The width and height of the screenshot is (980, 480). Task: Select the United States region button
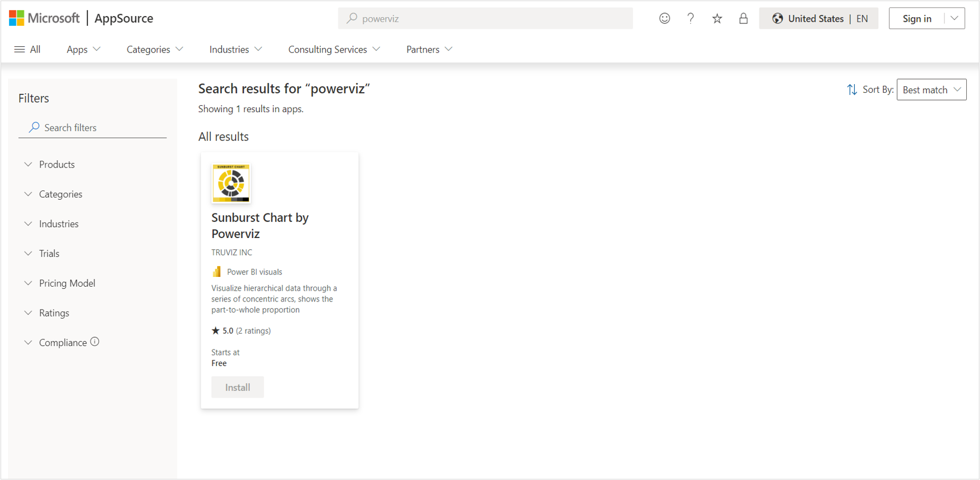[818, 18]
